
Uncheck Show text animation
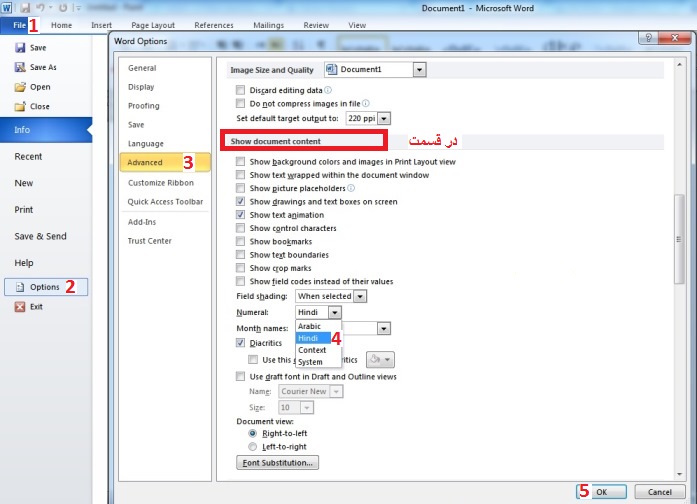pyautogui.click(x=240, y=215)
